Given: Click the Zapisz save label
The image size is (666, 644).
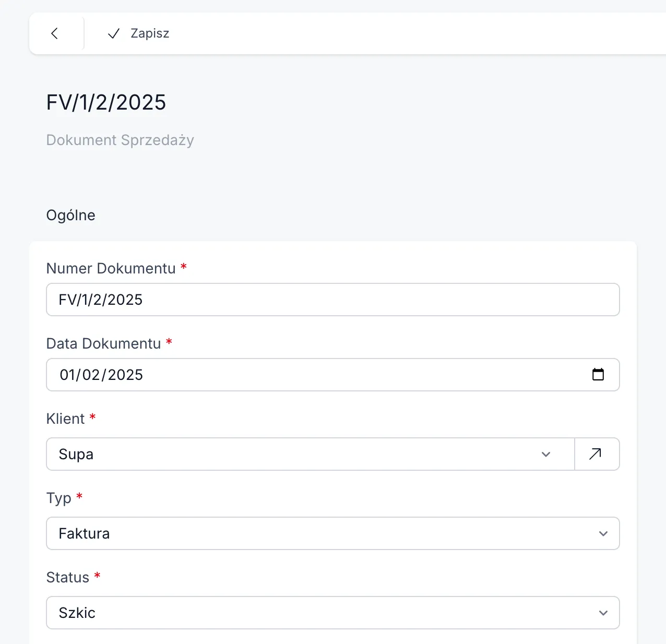Looking at the screenshot, I should click(x=150, y=33).
